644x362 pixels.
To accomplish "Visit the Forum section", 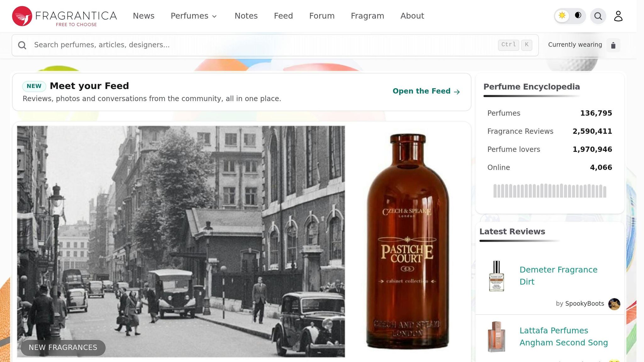I will 322,16.
